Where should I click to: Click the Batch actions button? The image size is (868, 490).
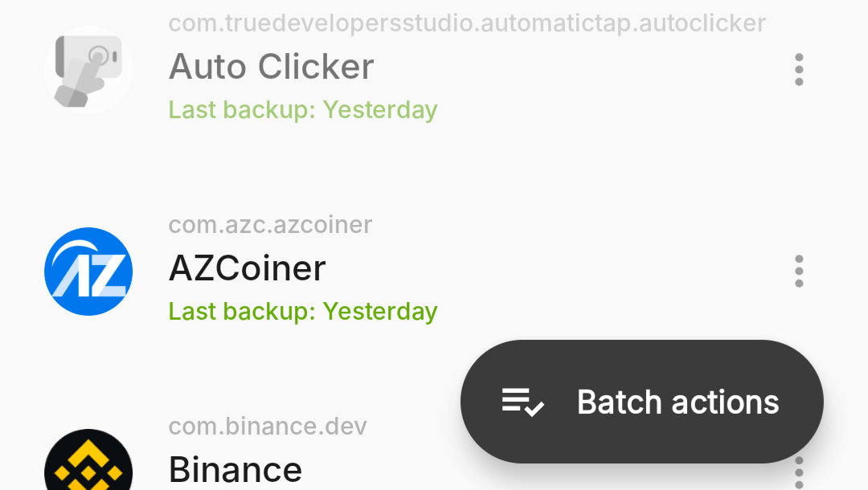641,402
